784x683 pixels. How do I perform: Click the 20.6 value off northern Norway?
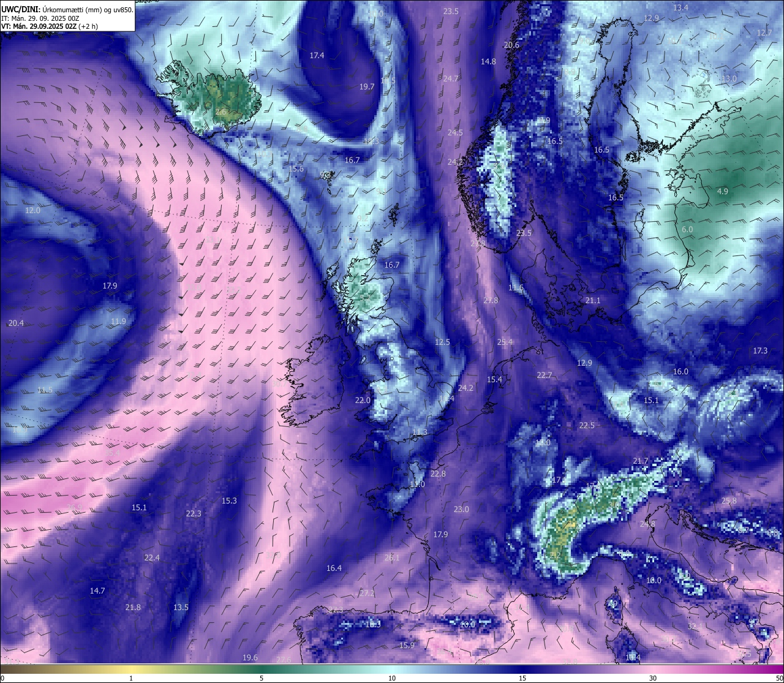(x=511, y=45)
